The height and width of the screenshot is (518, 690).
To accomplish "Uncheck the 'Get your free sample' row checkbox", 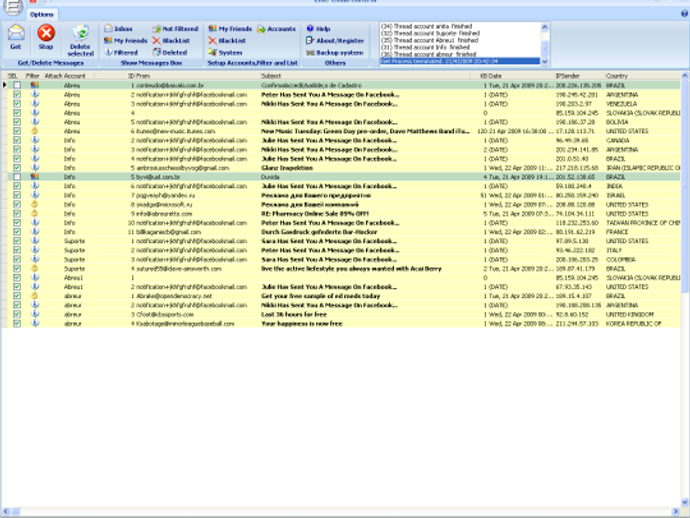I will (17, 296).
